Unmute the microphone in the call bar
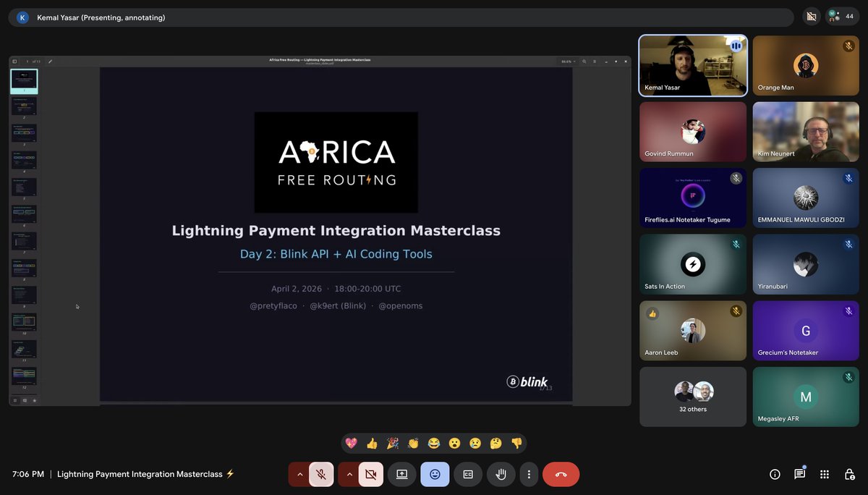Viewport: 868px width, 495px height. pyautogui.click(x=321, y=474)
